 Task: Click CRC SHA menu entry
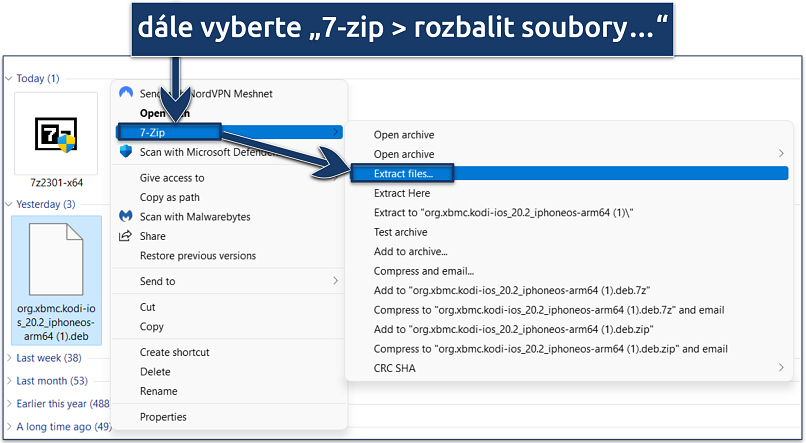pos(395,368)
